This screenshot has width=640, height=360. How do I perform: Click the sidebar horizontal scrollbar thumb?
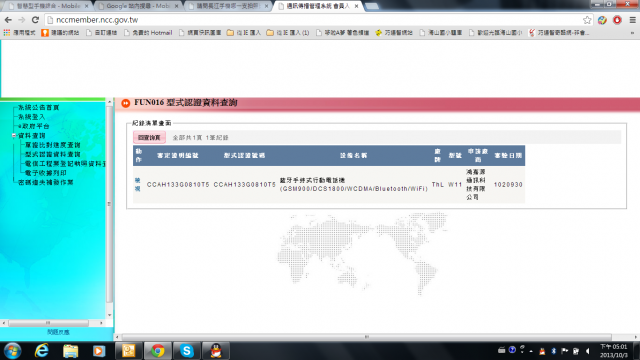48,323
